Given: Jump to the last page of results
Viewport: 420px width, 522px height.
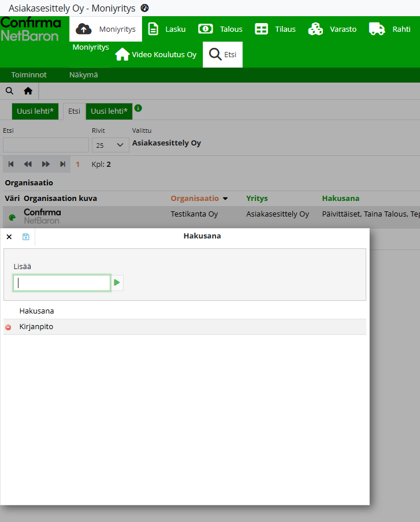Looking at the screenshot, I should click(62, 165).
